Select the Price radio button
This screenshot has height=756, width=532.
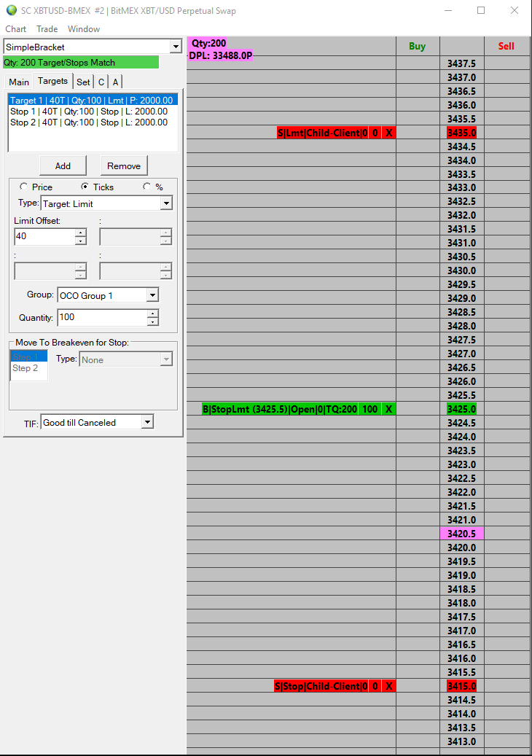pos(23,187)
